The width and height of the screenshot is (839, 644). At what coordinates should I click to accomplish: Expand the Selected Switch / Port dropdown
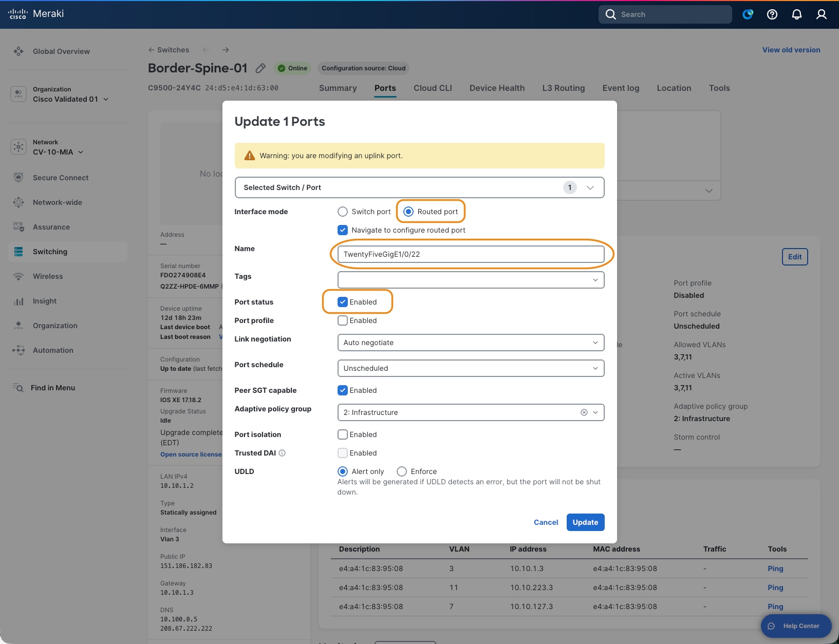(419, 187)
